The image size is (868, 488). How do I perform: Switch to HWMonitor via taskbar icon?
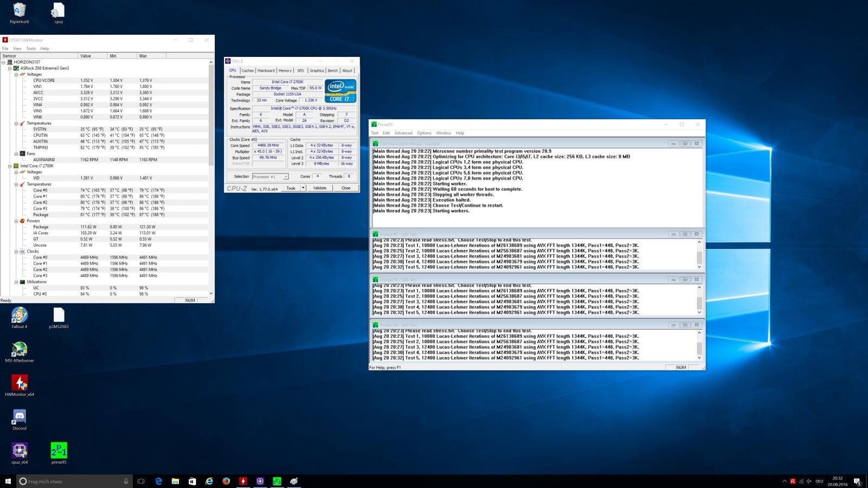(243, 481)
